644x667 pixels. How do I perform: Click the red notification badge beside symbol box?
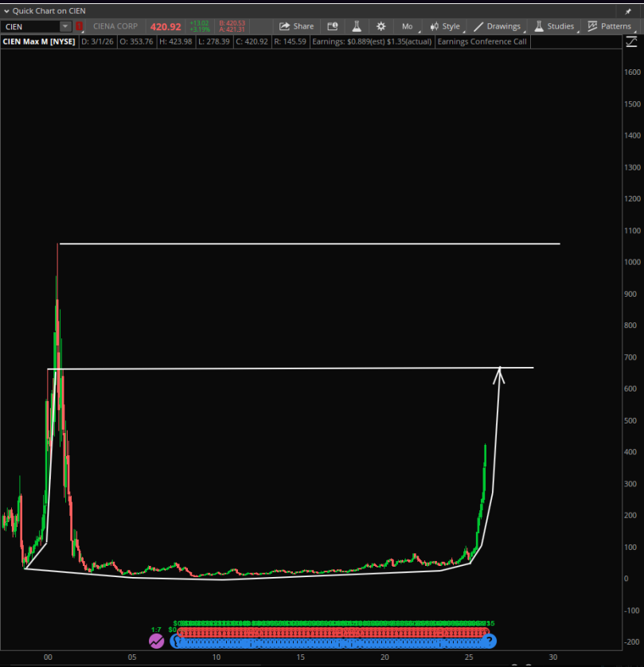click(79, 25)
